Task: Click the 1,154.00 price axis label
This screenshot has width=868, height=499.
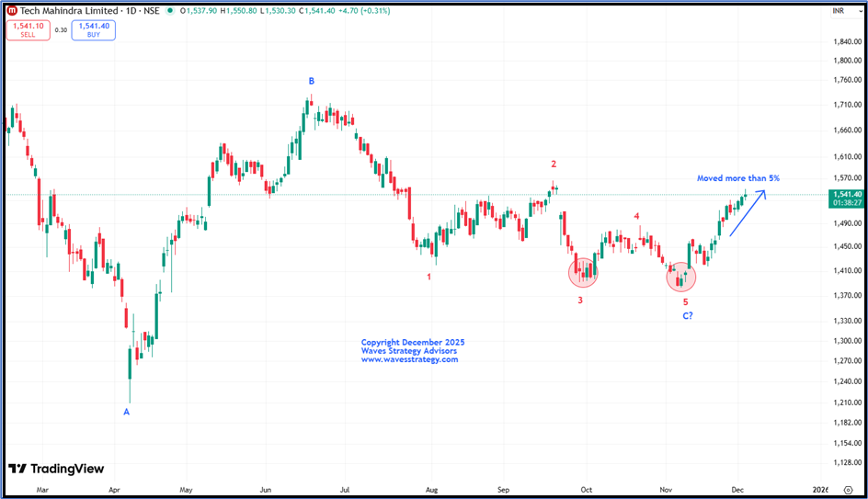Action: [x=848, y=443]
